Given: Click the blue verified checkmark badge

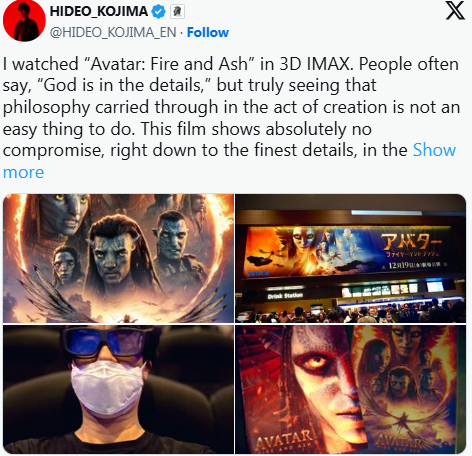Looking at the screenshot, I should pyautogui.click(x=158, y=12).
